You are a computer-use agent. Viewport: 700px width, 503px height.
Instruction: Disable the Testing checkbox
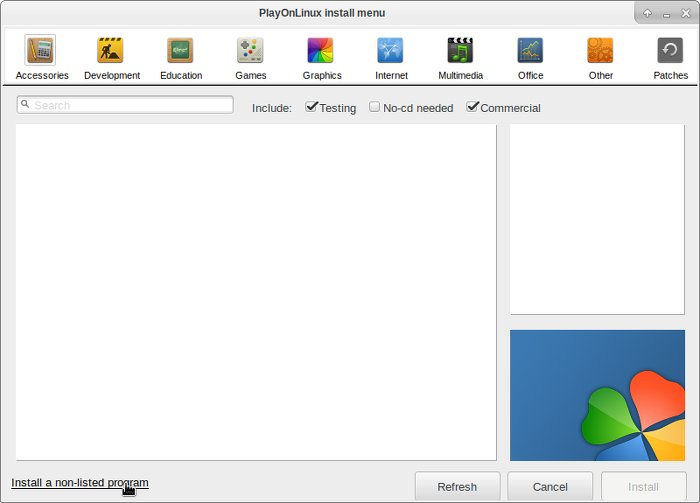click(311, 107)
